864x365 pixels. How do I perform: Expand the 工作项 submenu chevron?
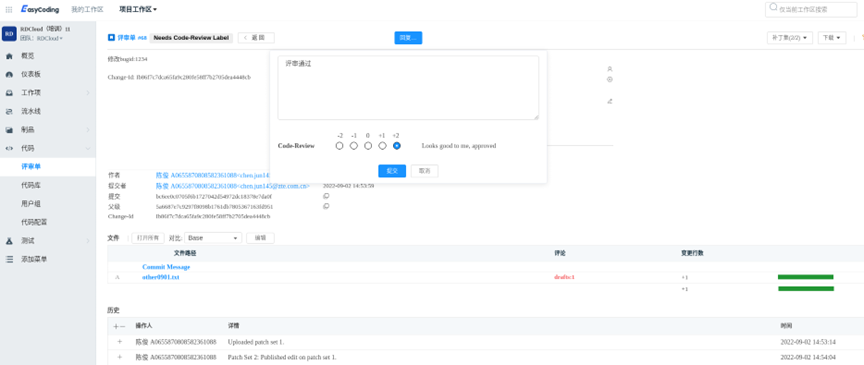click(88, 93)
